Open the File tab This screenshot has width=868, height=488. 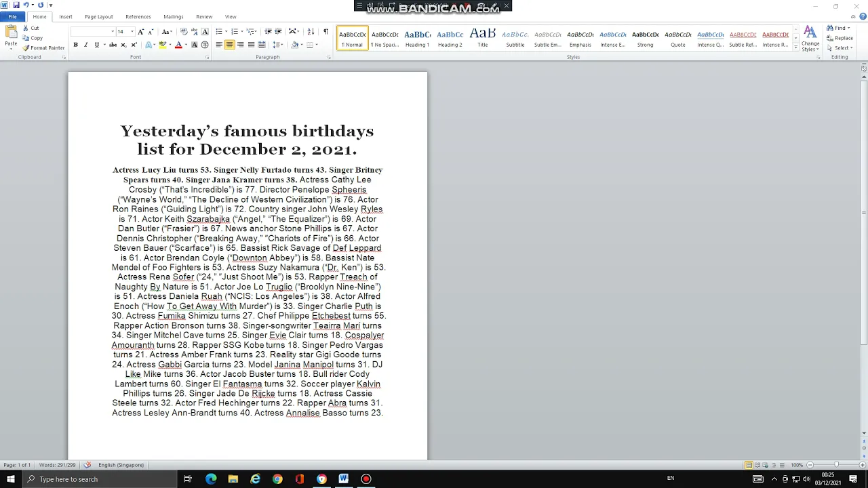click(x=12, y=16)
